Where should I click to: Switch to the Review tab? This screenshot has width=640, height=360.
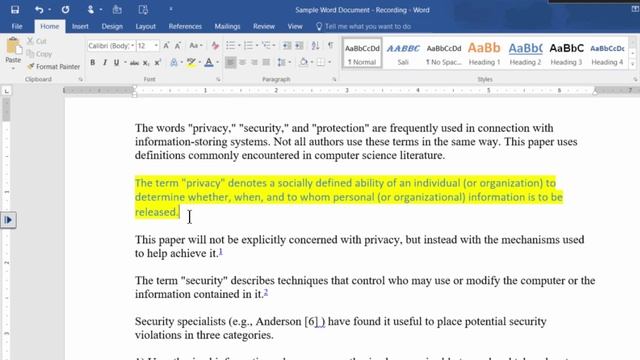tap(264, 27)
